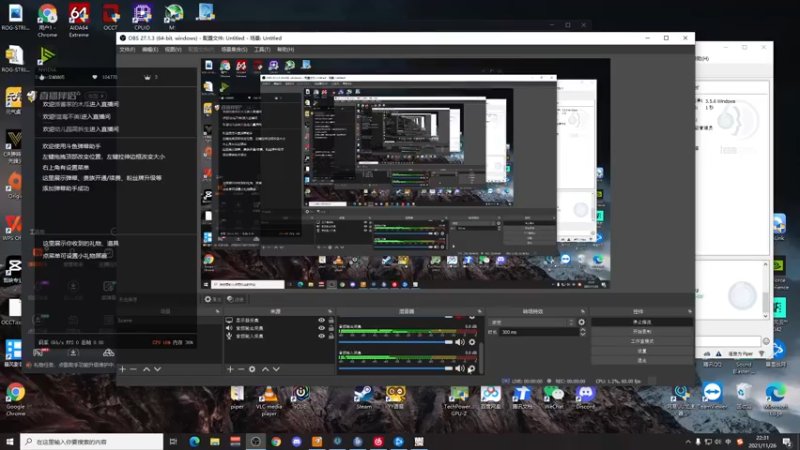Add a new source with the plus icon
The image size is (800, 450).
(x=230, y=369)
